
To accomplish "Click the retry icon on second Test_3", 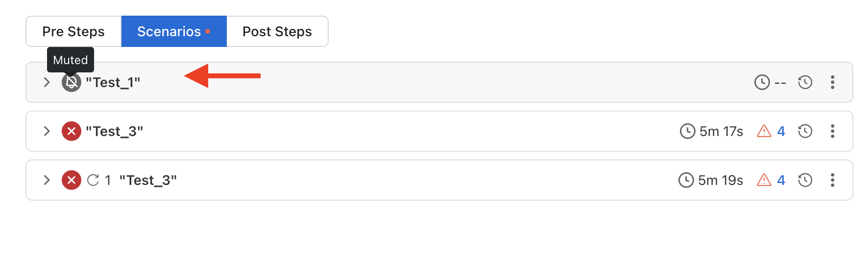I will pyautogui.click(x=93, y=180).
